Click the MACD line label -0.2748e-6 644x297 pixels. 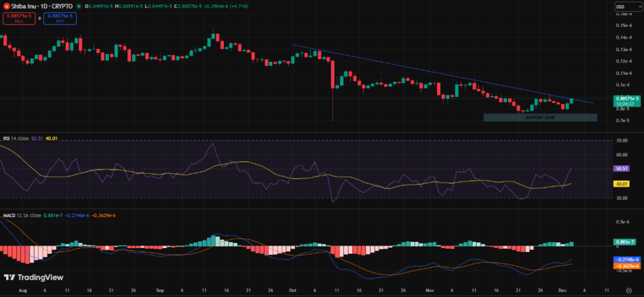[626, 260]
